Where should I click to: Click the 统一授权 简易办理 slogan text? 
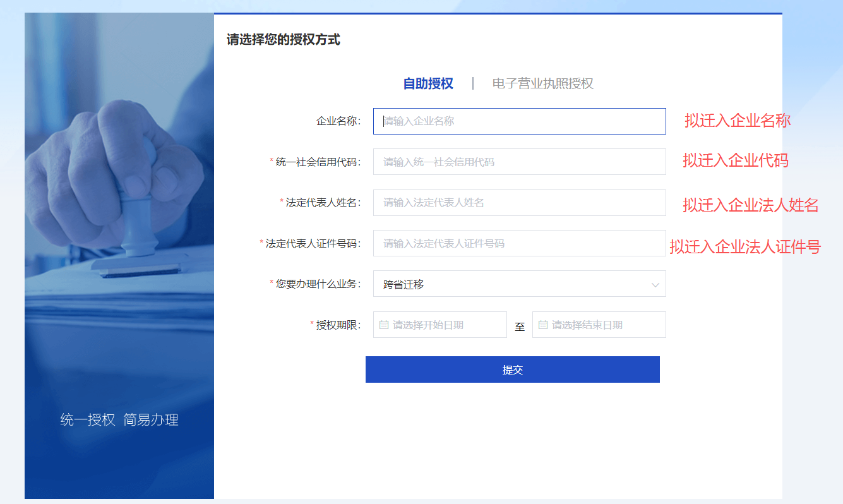point(119,420)
